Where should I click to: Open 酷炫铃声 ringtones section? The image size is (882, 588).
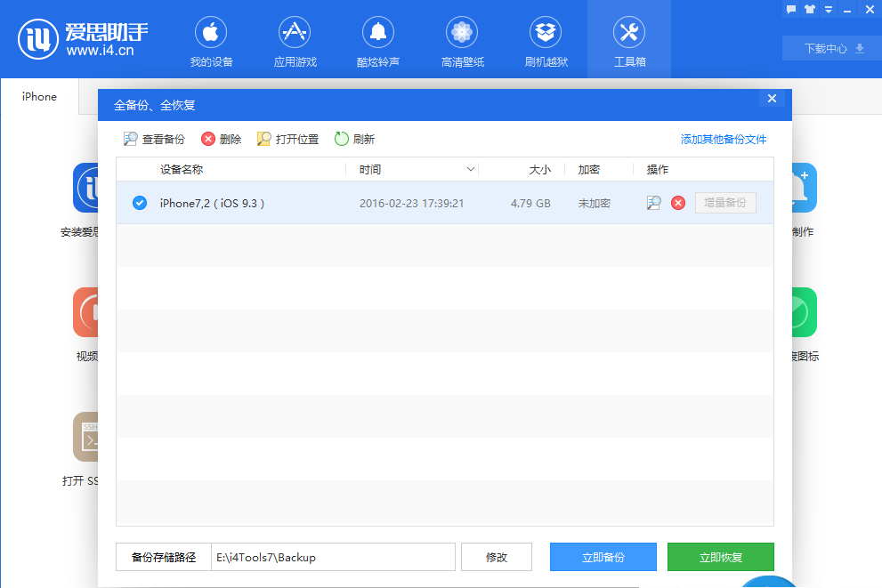(x=378, y=42)
